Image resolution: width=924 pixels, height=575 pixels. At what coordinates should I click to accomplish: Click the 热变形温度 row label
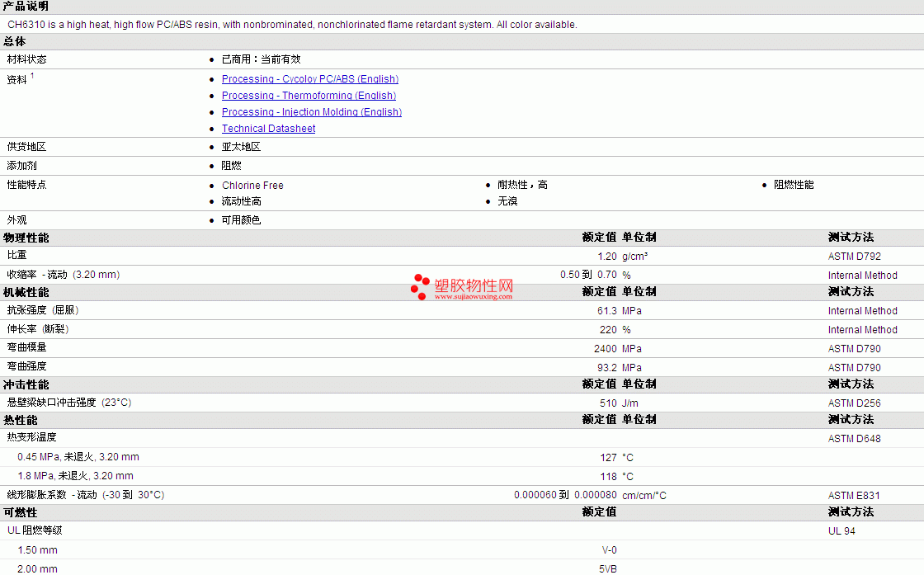pos(32,437)
